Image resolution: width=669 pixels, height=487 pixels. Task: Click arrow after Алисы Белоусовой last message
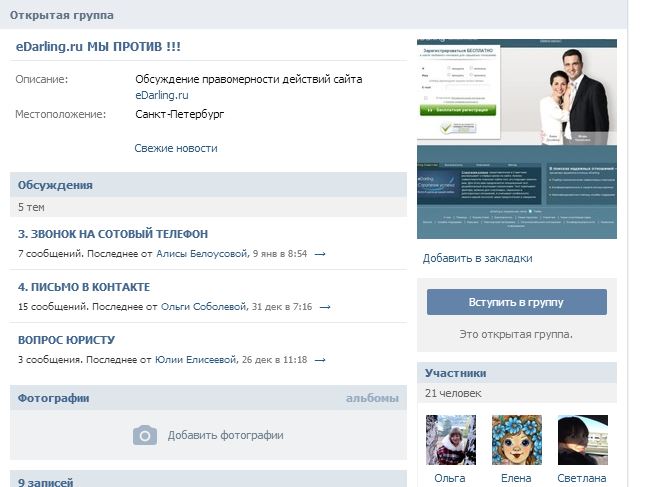(x=320, y=254)
